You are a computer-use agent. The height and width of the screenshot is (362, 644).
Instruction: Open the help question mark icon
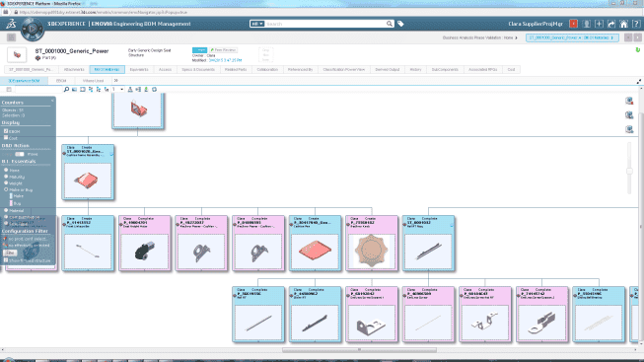[x=636, y=24]
